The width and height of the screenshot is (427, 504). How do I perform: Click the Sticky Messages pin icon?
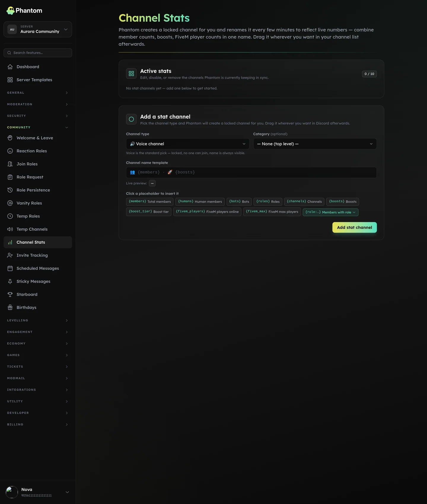point(10,281)
